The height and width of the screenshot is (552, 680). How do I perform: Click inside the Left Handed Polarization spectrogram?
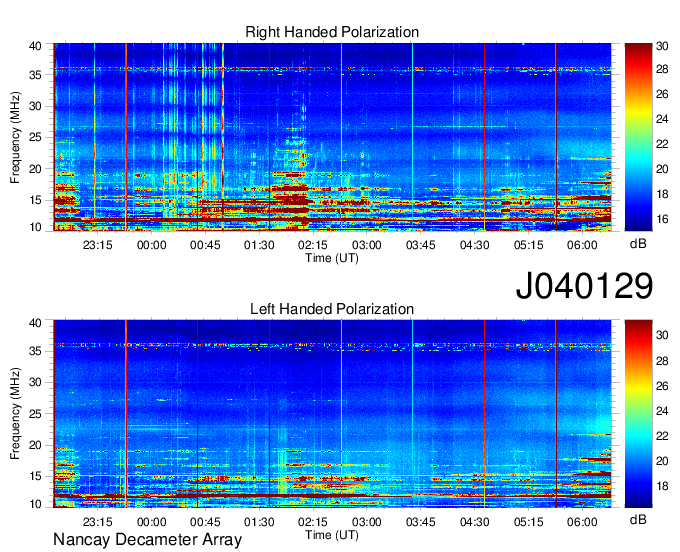332,414
